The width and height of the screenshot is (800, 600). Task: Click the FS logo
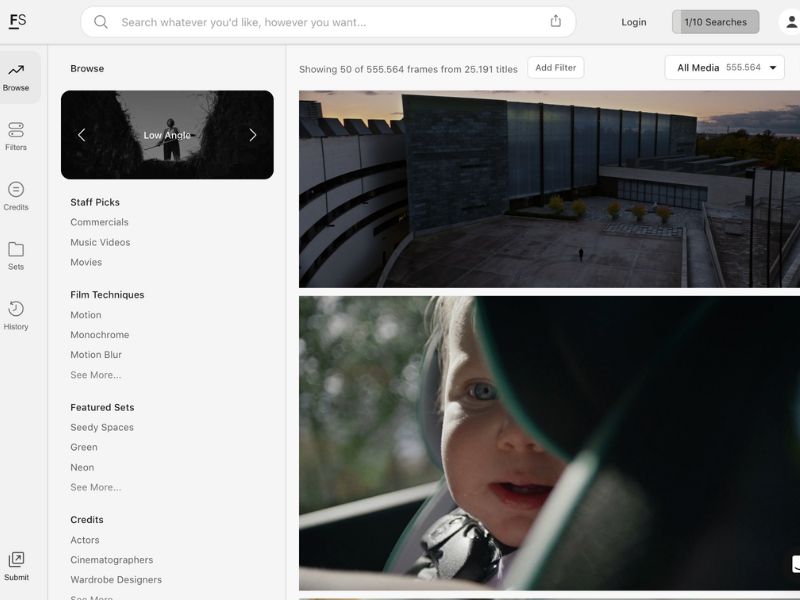pyautogui.click(x=16, y=20)
